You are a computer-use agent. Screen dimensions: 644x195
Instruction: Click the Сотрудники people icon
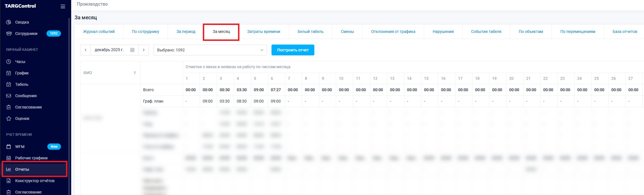(9, 34)
